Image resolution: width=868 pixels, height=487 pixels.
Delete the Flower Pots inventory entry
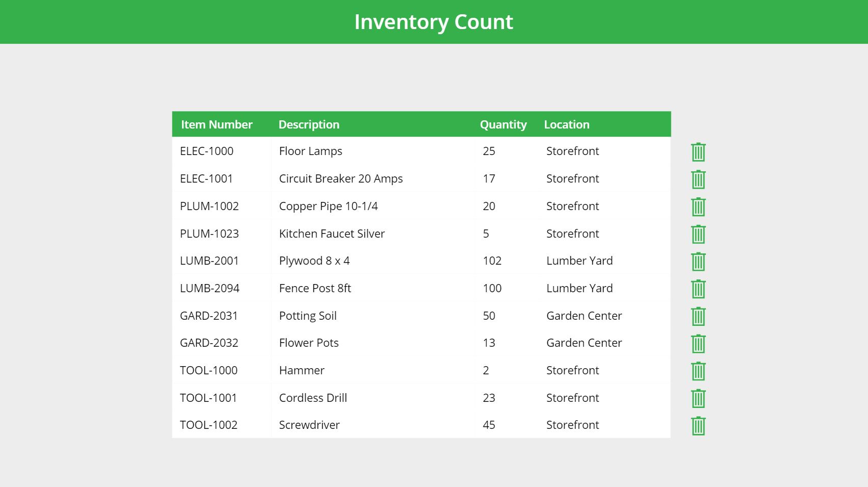698,343
